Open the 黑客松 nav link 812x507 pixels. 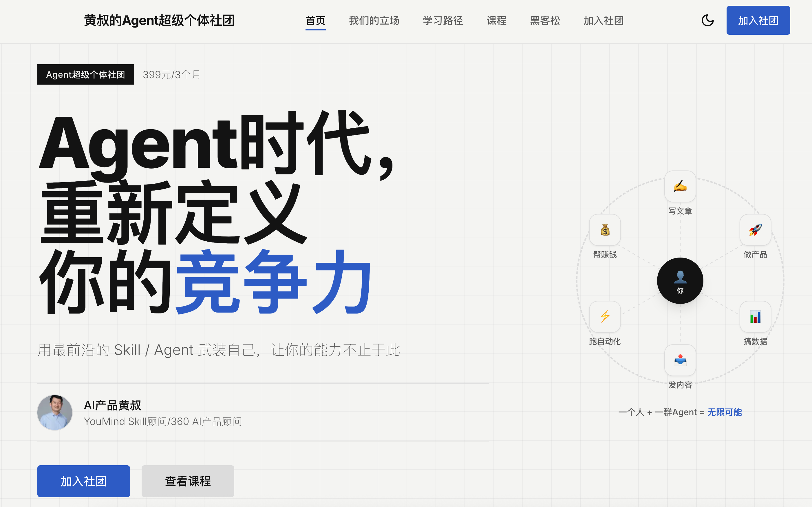pos(545,21)
